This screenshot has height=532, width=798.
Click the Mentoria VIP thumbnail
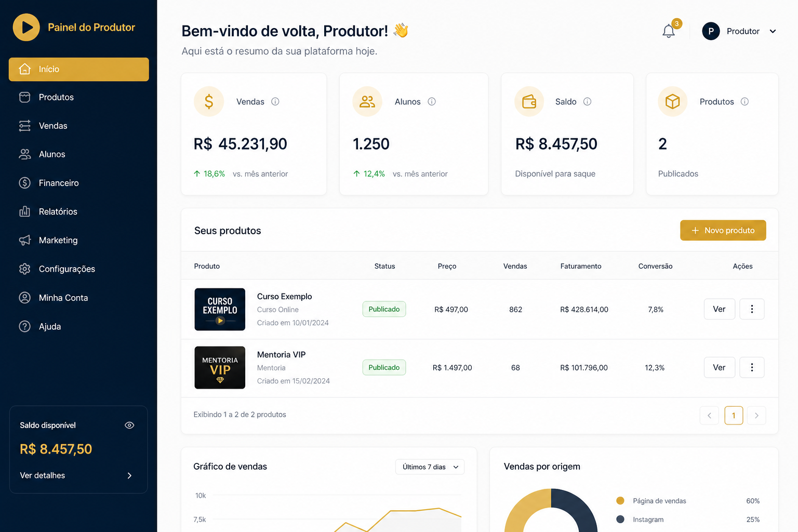(220, 367)
